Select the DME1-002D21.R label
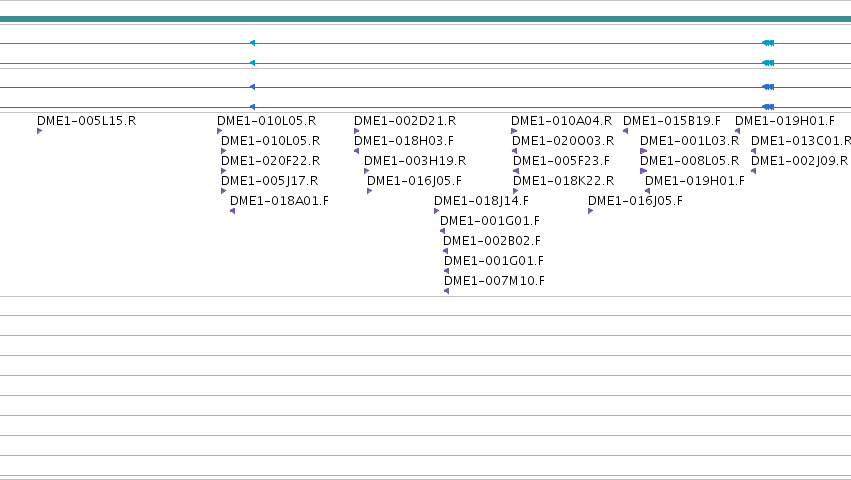This screenshot has width=851, height=480. [x=405, y=121]
